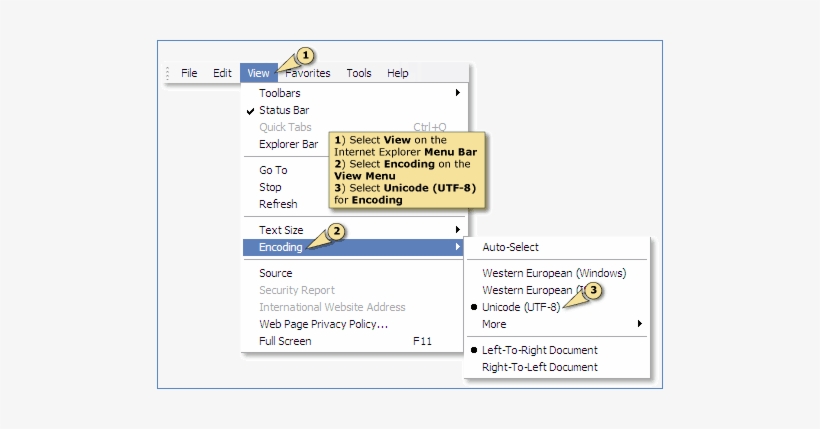Screen dimensions: 820x429
Task: Expand the Encoding submenu
Action: click(354, 247)
